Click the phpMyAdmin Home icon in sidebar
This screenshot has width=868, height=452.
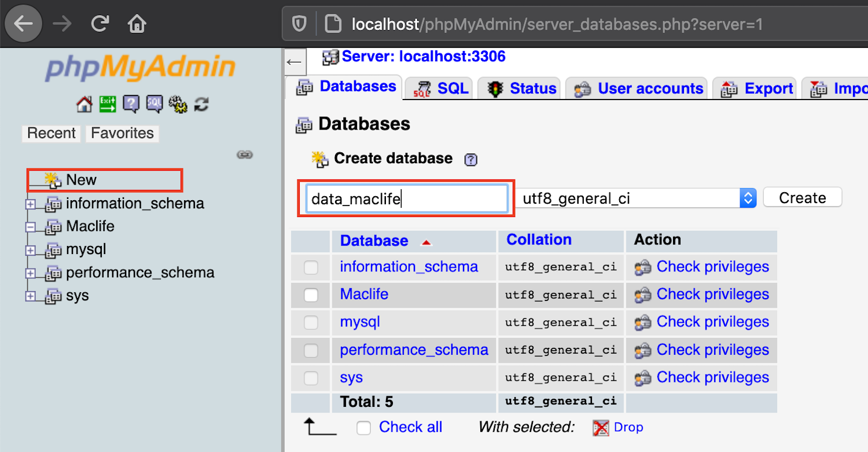pos(84,105)
